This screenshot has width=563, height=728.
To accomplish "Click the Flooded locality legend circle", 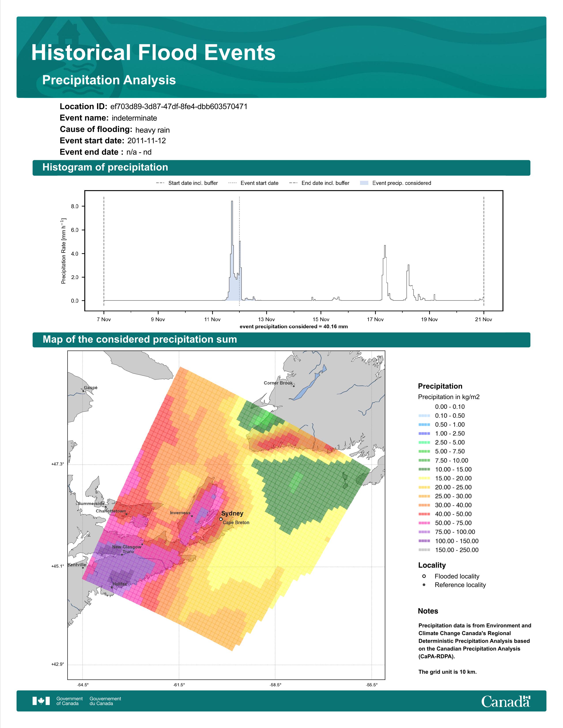I will pyautogui.click(x=424, y=576).
